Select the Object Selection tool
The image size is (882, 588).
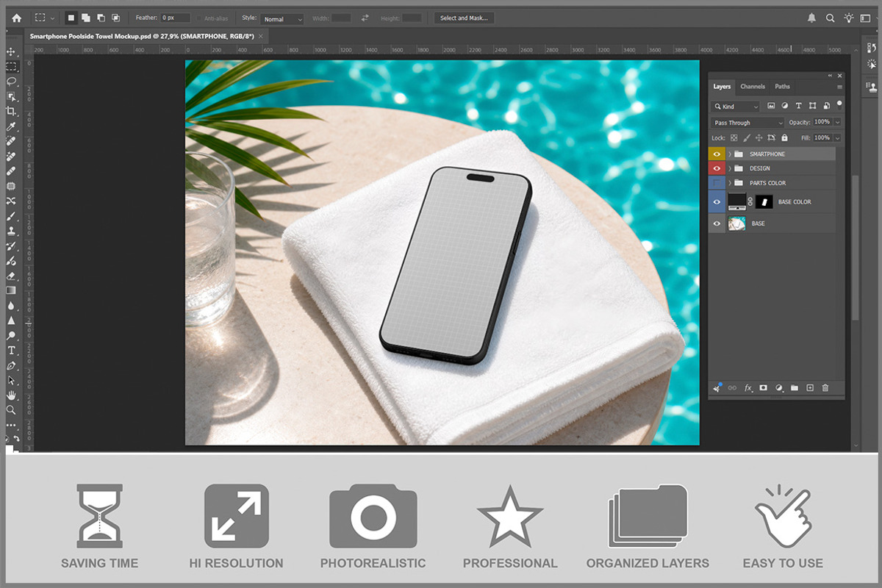point(11,96)
